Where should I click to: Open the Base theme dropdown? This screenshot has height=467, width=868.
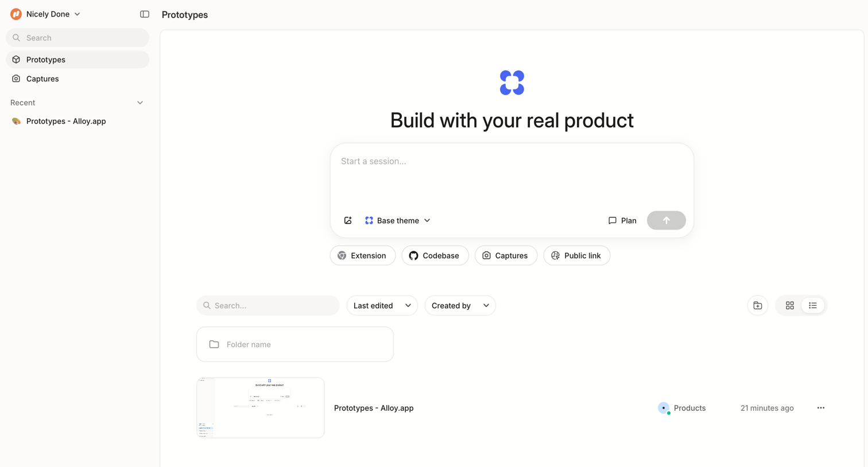click(x=397, y=220)
